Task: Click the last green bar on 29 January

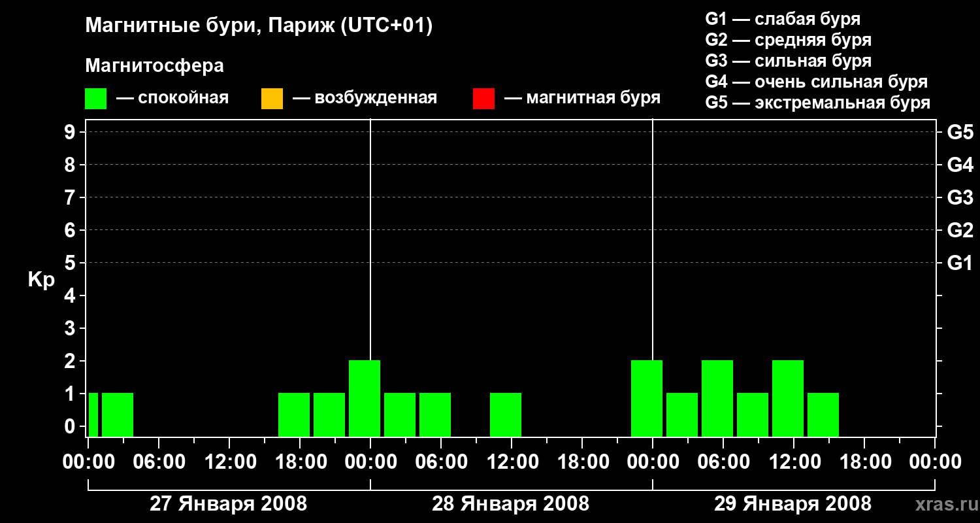Action: [x=823, y=414]
